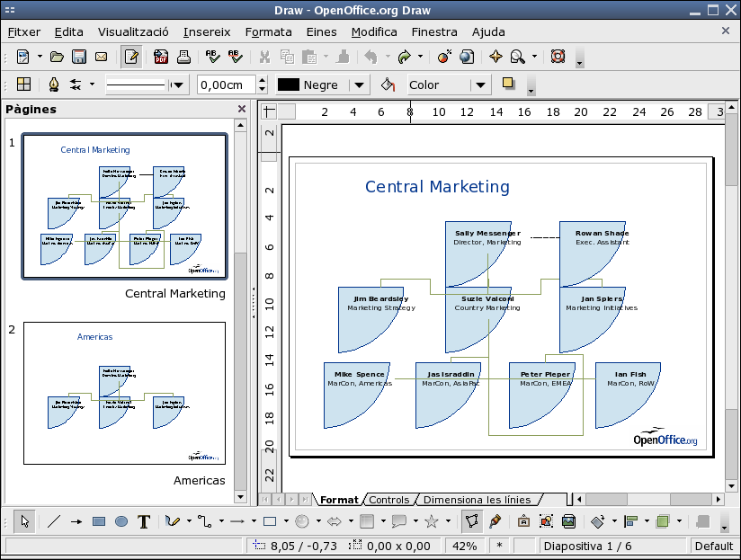Open the Edita menu
Viewport: 741px width, 560px height.
pos(69,32)
